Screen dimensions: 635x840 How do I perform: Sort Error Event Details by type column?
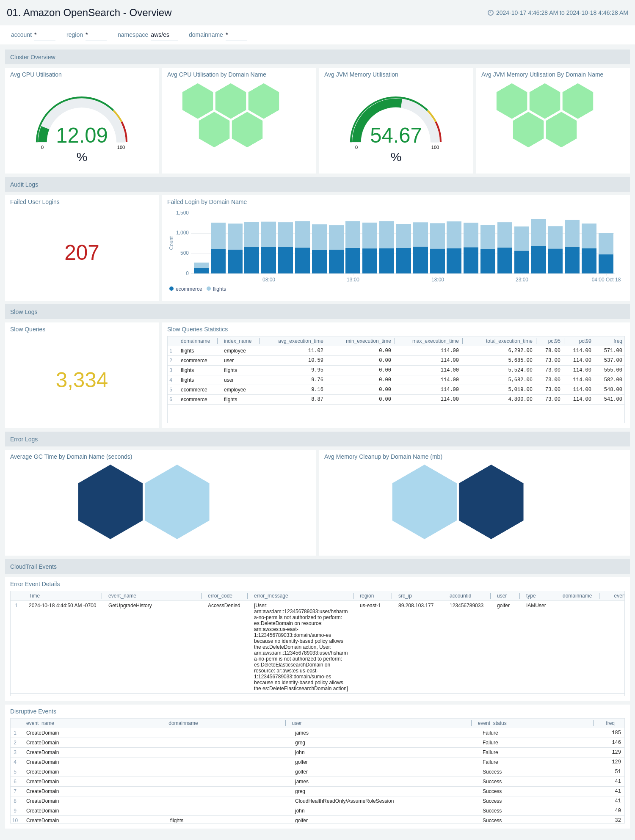coord(531,596)
